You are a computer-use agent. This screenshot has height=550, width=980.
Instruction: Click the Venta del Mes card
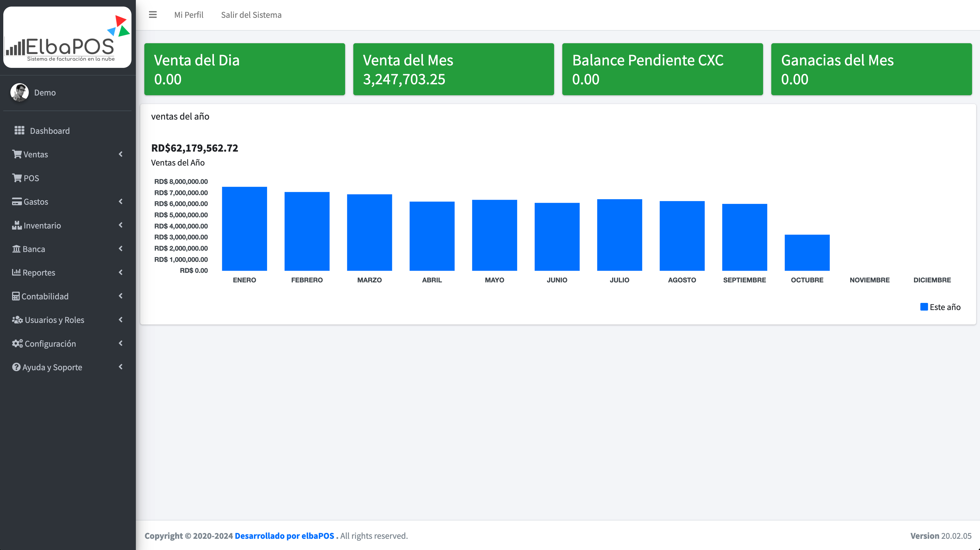pos(453,69)
